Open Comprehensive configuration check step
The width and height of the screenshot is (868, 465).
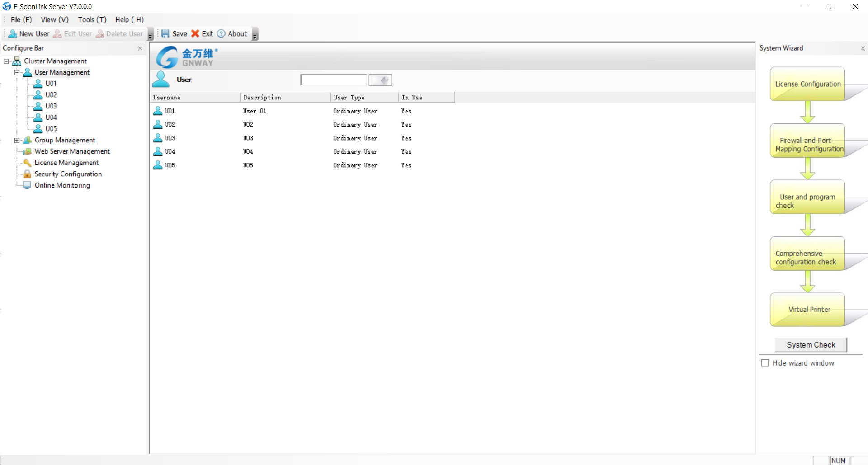coord(807,254)
